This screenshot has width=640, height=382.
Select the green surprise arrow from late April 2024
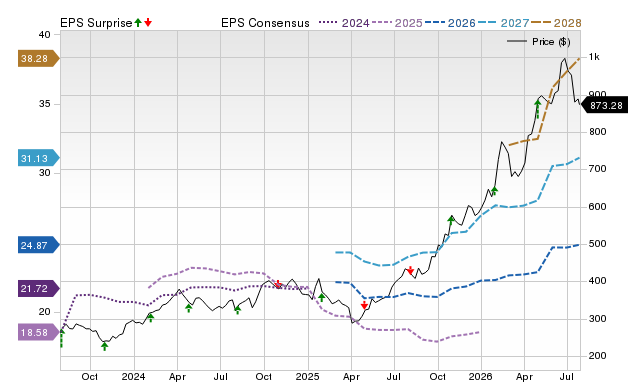point(189,308)
